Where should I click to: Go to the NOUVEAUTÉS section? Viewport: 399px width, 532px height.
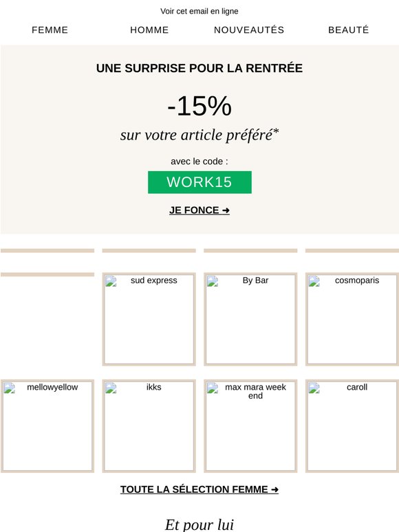(249, 30)
